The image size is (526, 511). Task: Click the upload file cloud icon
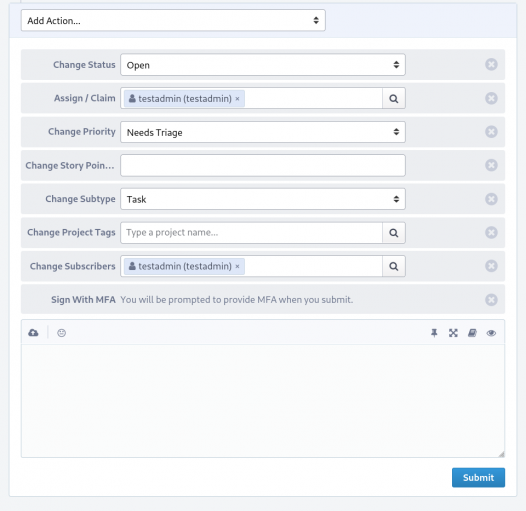(33, 333)
